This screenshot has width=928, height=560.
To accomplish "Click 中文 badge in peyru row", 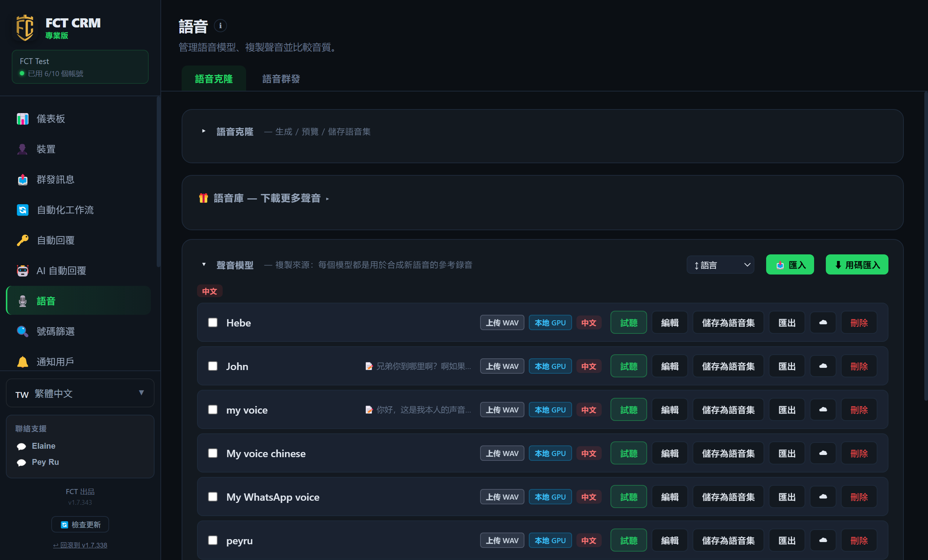I will point(589,541).
